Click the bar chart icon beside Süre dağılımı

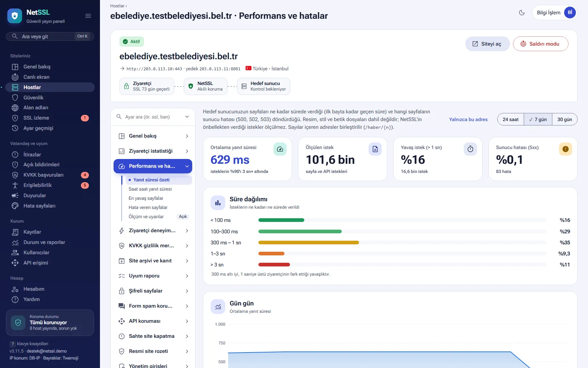click(218, 203)
